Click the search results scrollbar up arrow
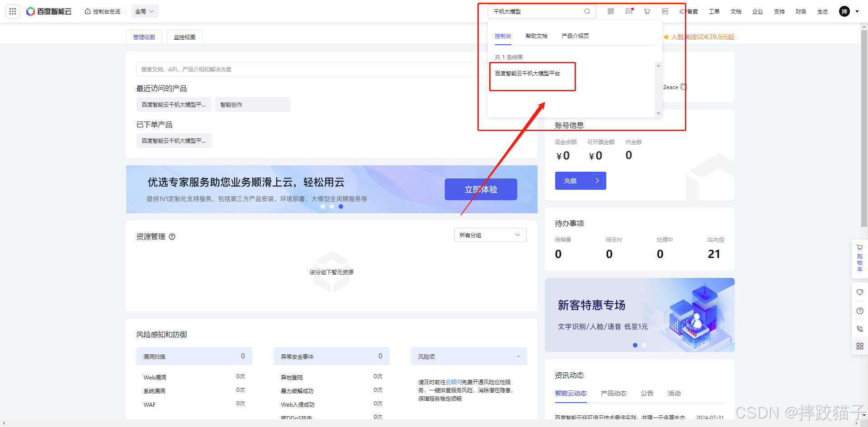The image size is (868, 427). pyautogui.click(x=658, y=66)
